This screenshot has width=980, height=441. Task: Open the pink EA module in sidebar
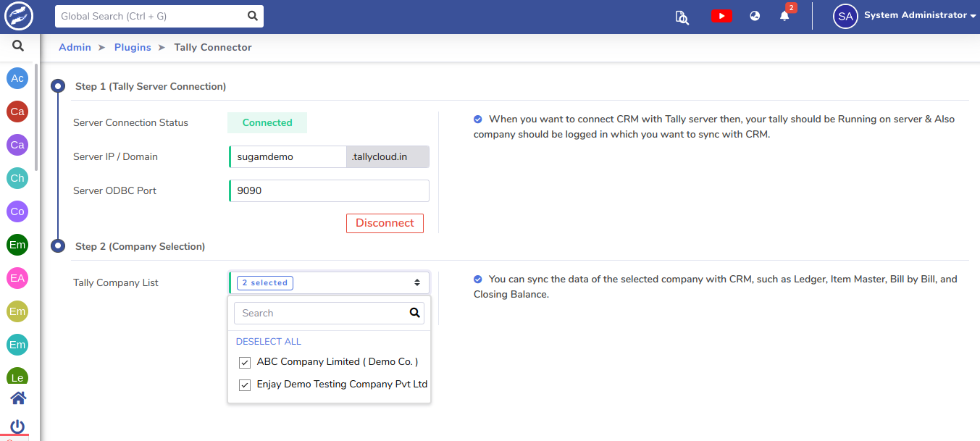pos(17,278)
